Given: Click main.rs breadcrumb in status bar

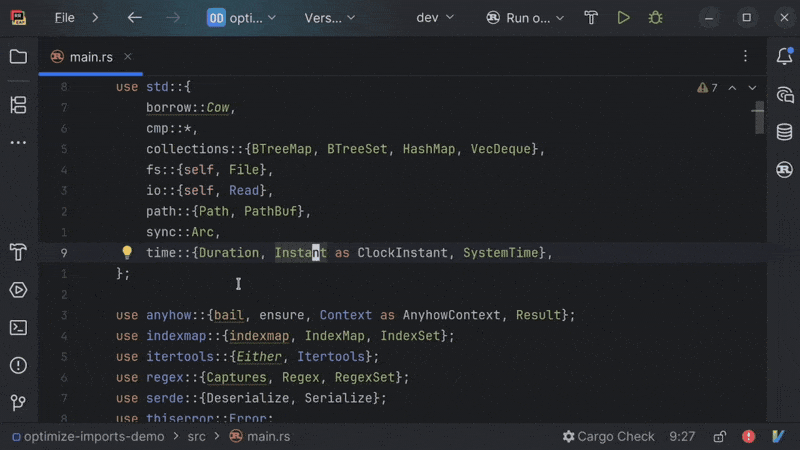Looking at the screenshot, I should coord(259,436).
